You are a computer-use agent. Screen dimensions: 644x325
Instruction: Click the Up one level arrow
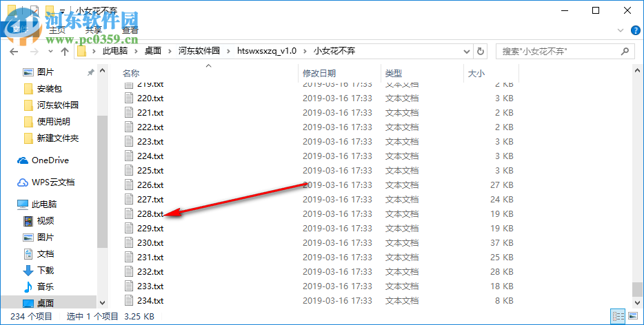[x=65, y=51]
